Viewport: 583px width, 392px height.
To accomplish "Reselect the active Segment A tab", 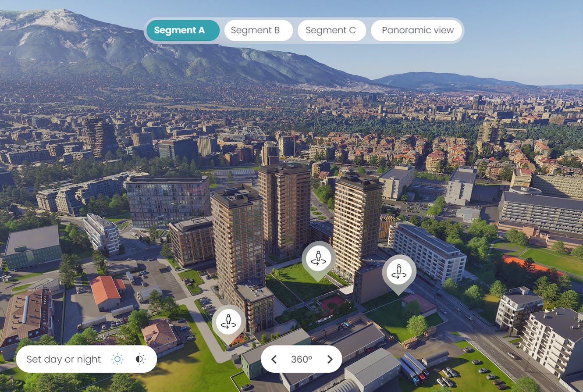I will [182, 30].
